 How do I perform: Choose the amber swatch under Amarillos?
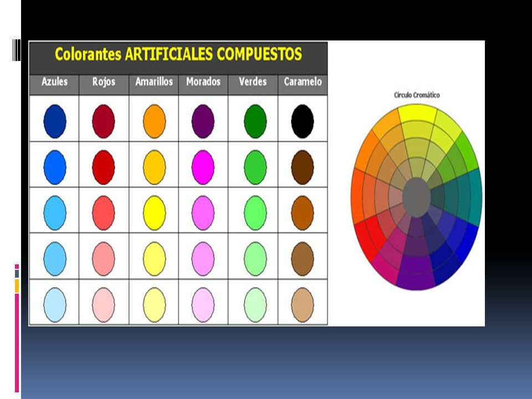[155, 167]
